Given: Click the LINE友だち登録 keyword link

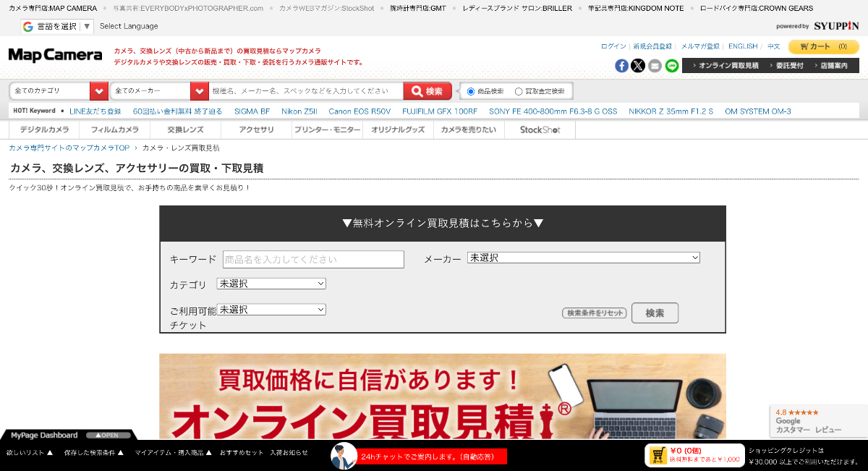Looking at the screenshot, I should tap(95, 111).
